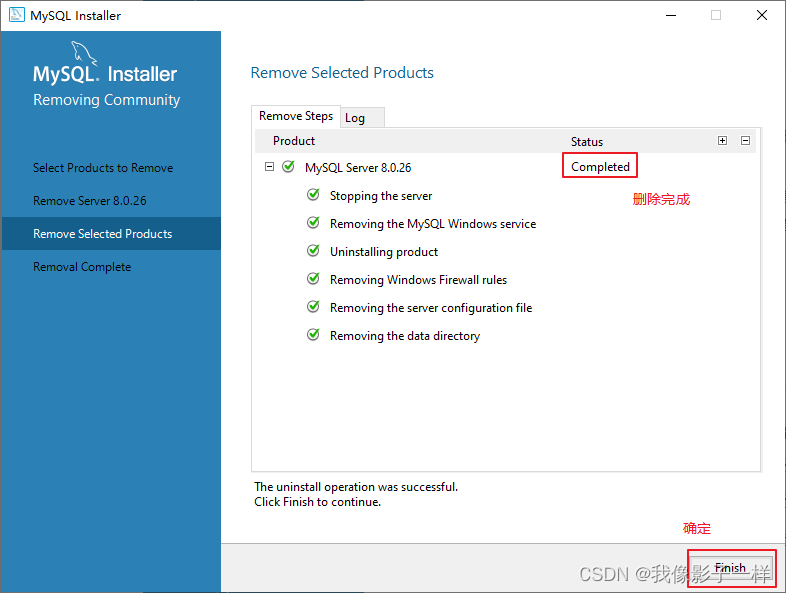Click the Remove Selected Products heading
786x593 pixels.
[x=342, y=73]
